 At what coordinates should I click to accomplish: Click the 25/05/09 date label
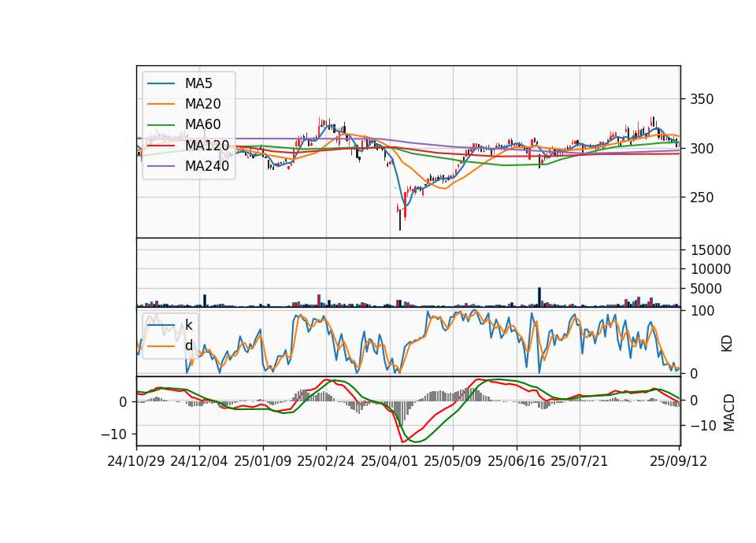coord(453,461)
